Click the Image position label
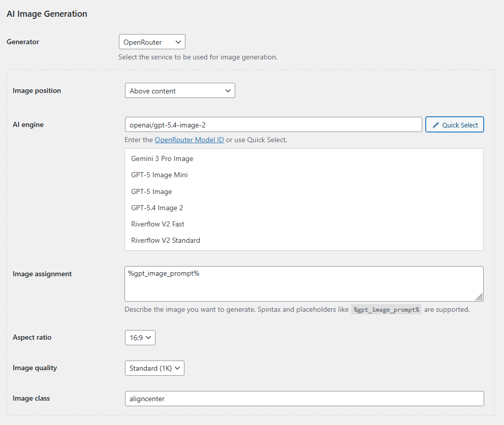The image size is (504, 425). [37, 90]
